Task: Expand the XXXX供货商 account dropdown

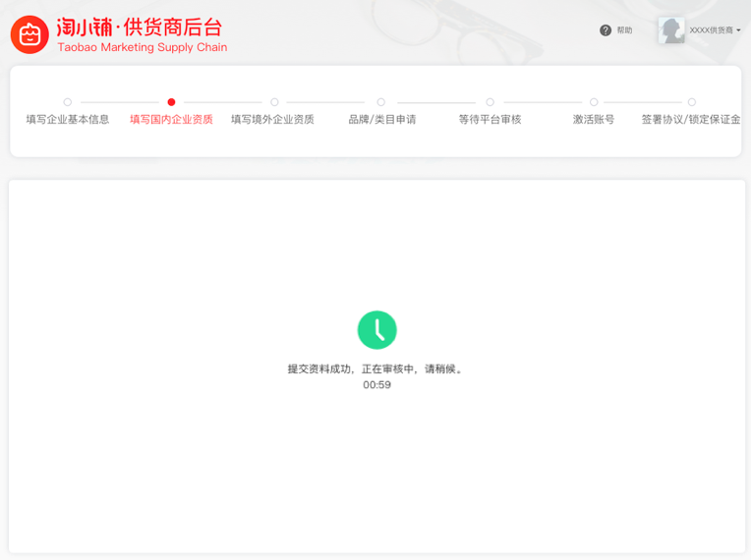Action: pos(716,30)
